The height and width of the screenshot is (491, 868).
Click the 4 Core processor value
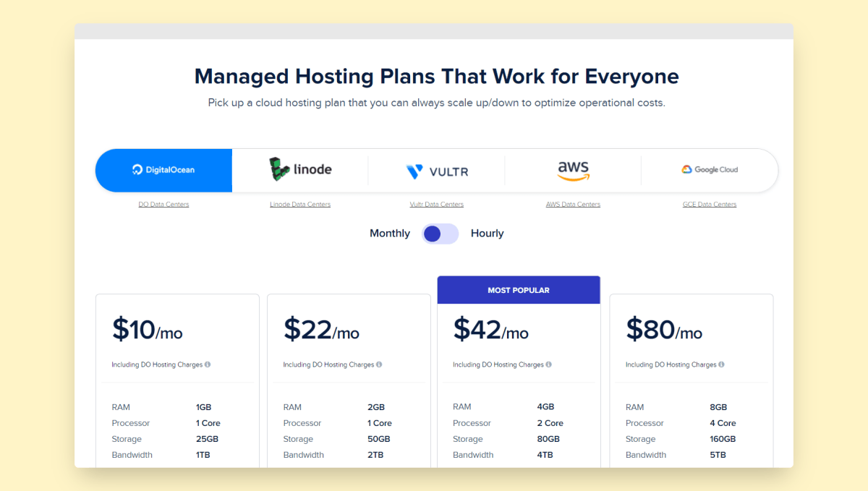tap(723, 423)
